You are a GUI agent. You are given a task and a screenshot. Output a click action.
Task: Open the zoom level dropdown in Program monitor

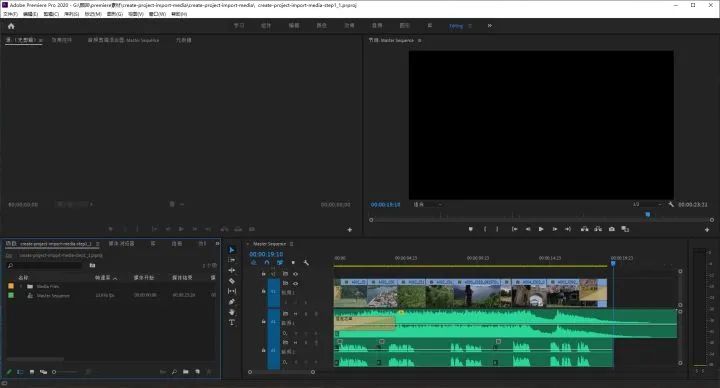[x=428, y=204]
